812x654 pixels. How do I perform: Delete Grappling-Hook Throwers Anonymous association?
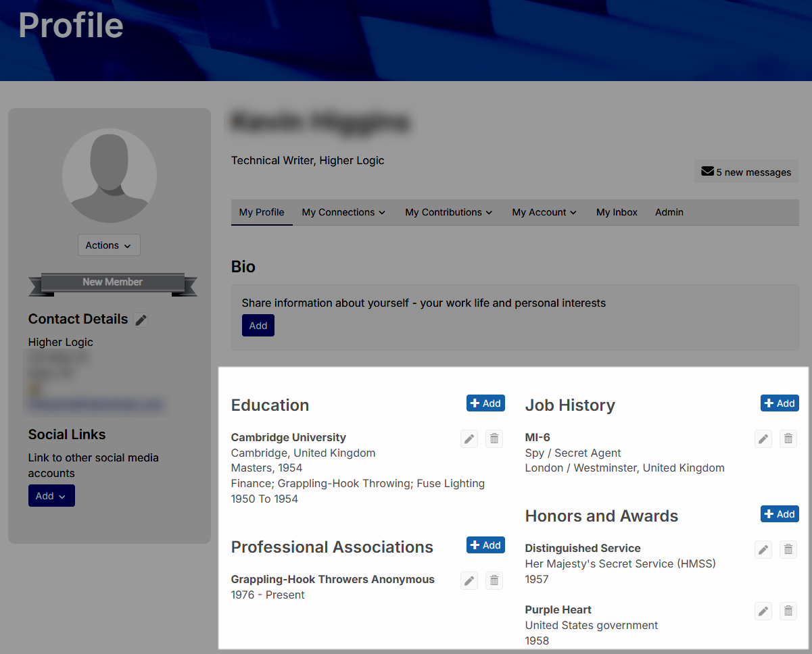494,580
